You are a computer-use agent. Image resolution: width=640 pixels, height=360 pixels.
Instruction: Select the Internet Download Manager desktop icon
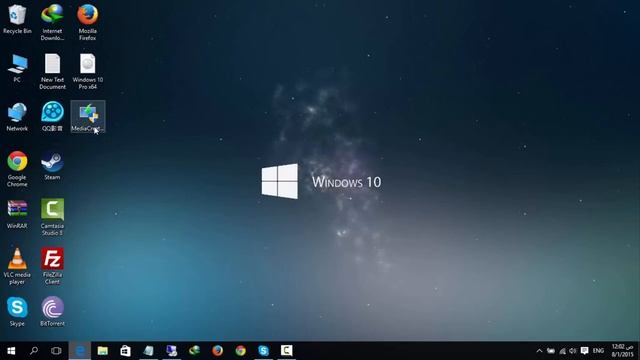[x=52, y=22]
